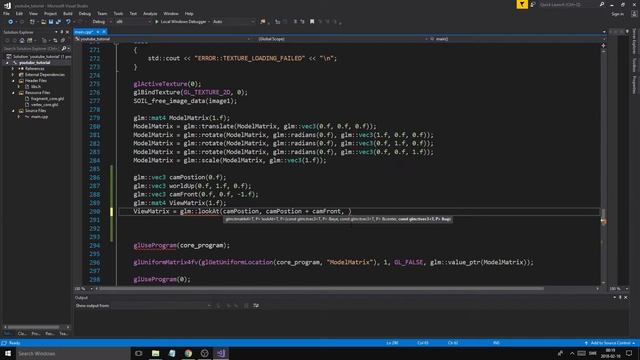640x360 pixels.
Task: Open Chrome from the taskbar
Action: coord(188,353)
